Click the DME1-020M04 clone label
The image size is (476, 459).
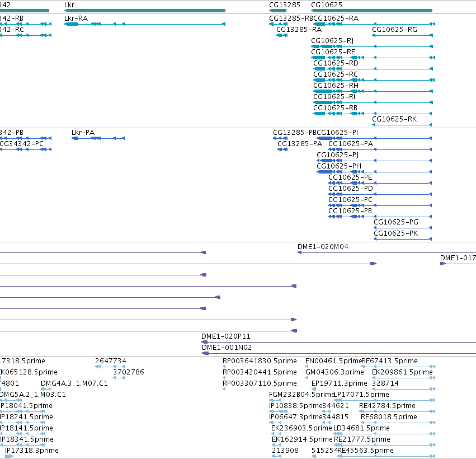point(323,247)
